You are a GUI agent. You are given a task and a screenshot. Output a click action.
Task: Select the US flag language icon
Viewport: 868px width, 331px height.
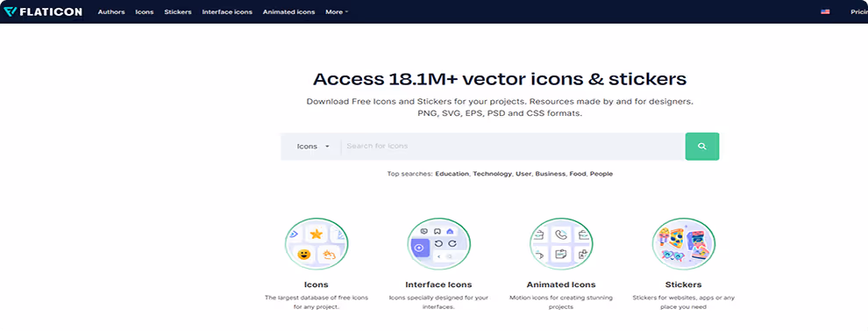click(x=825, y=11)
